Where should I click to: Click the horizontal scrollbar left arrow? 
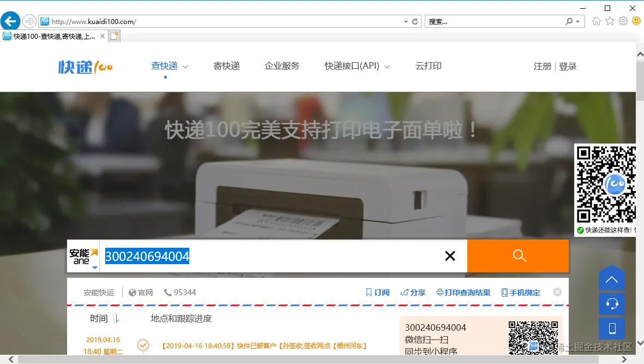pyautogui.click(x=11, y=360)
